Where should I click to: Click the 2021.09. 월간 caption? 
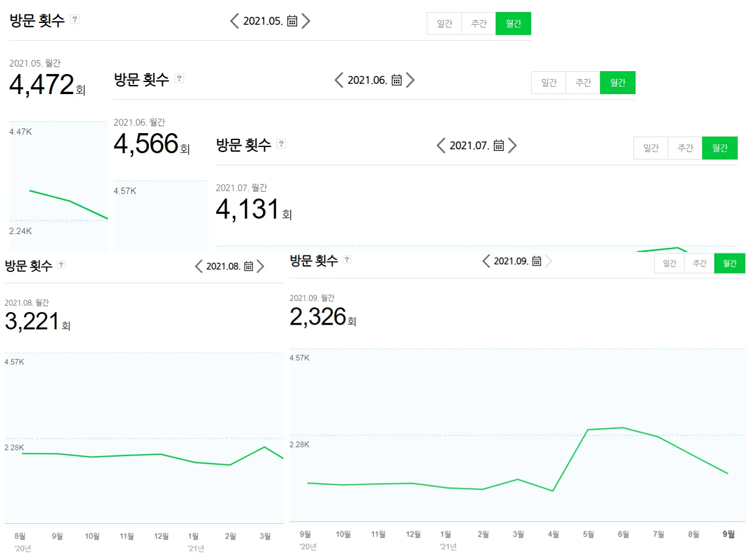tap(312, 298)
